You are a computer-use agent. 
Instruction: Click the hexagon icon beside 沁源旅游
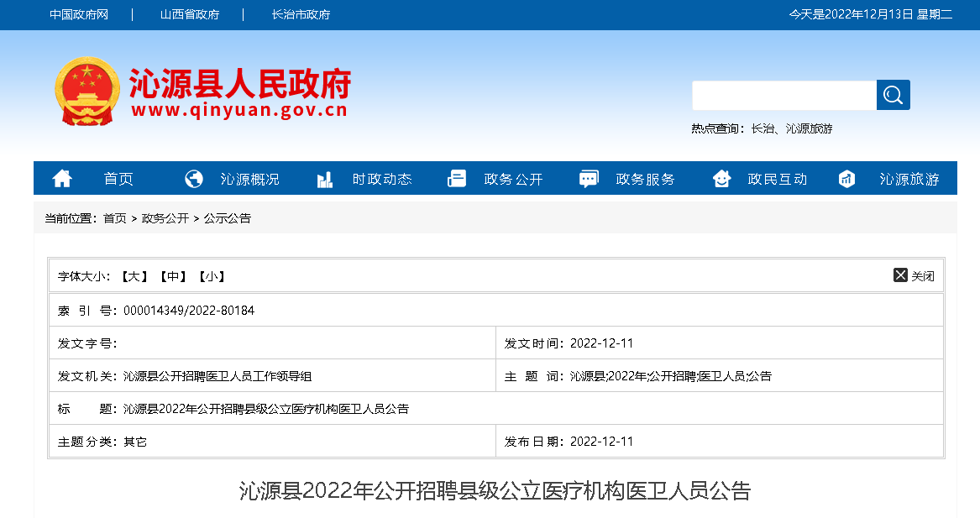coord(846,179)
